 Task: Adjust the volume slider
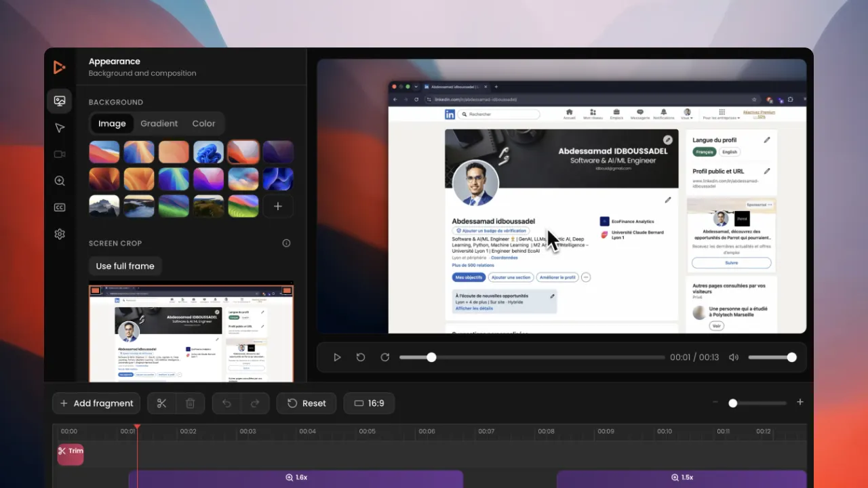click(x=772, y=357)
